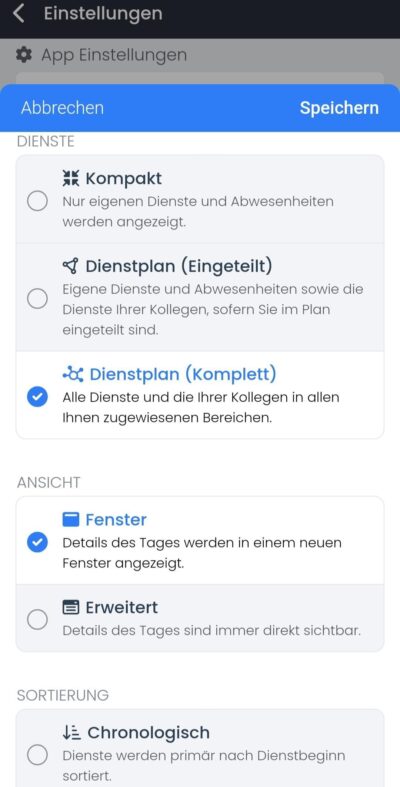400x787 pixels.
Task: Select the Kompakt radio button
Action: coord(38,202)
